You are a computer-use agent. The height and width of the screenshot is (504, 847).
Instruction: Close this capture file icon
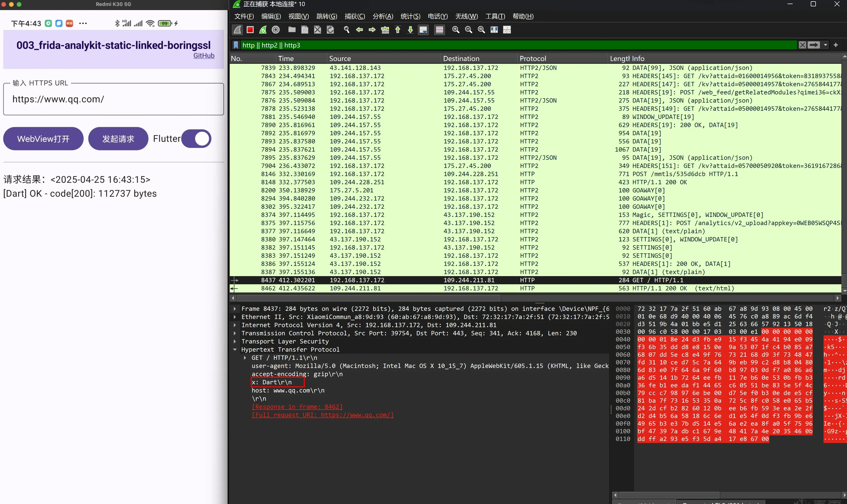317,30
